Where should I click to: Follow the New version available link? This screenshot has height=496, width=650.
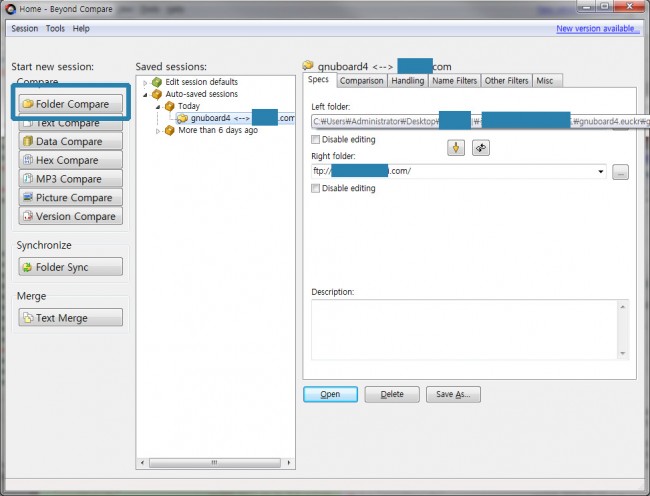point(597,29)
